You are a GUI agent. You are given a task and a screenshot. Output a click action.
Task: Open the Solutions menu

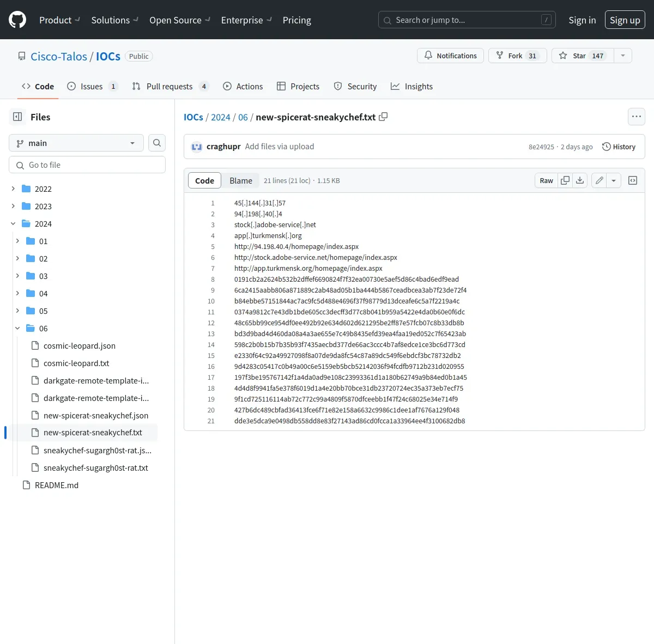click(x=114, y=20)
